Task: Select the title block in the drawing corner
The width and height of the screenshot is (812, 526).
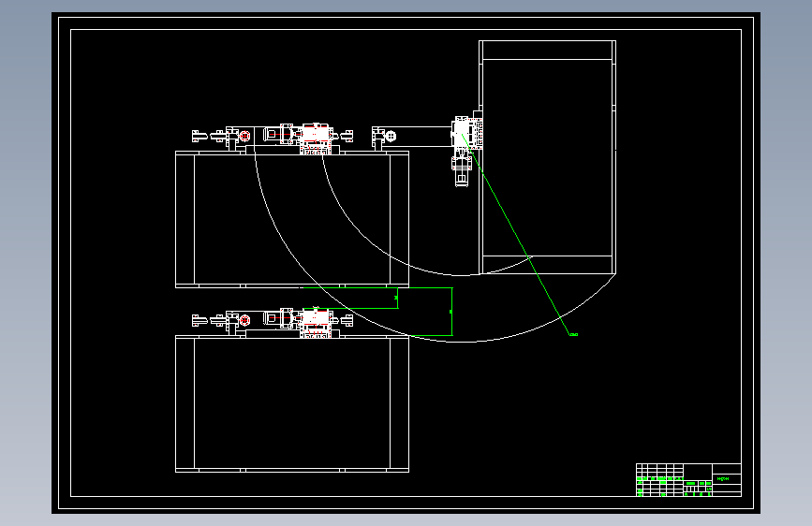Action: [x=688, y=480]
